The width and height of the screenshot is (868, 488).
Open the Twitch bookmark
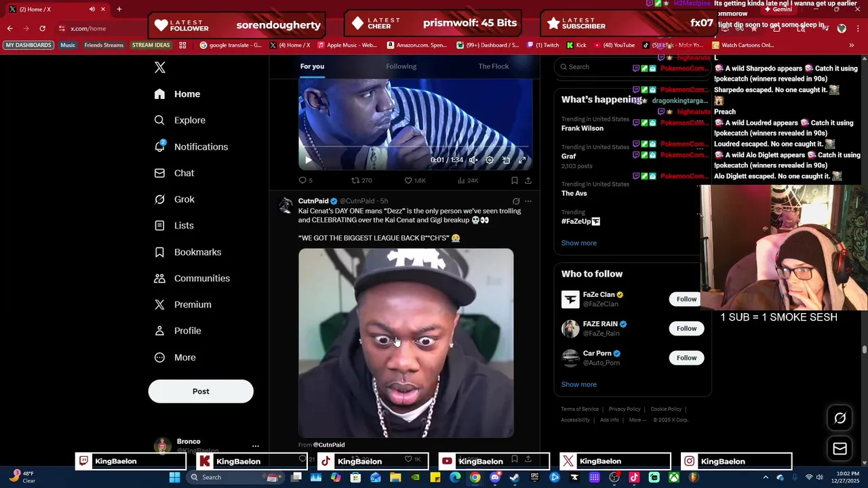click(542, 45)
